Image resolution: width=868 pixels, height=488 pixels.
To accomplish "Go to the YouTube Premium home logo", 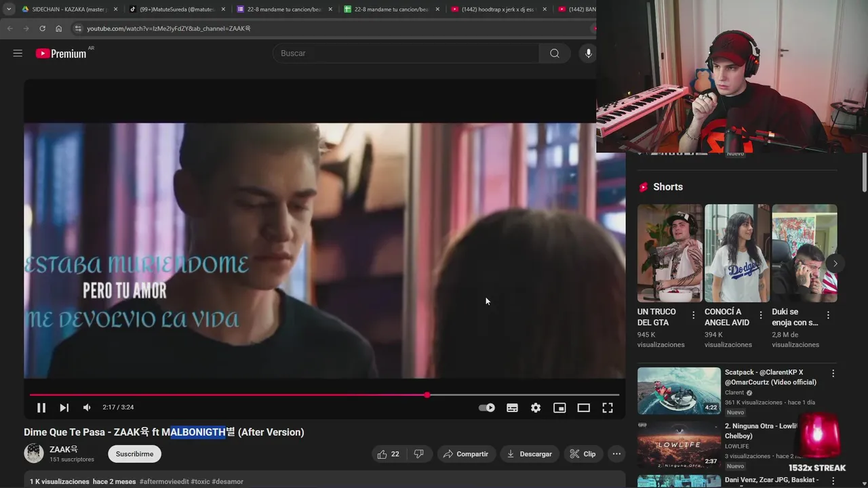I will (61, 54).
